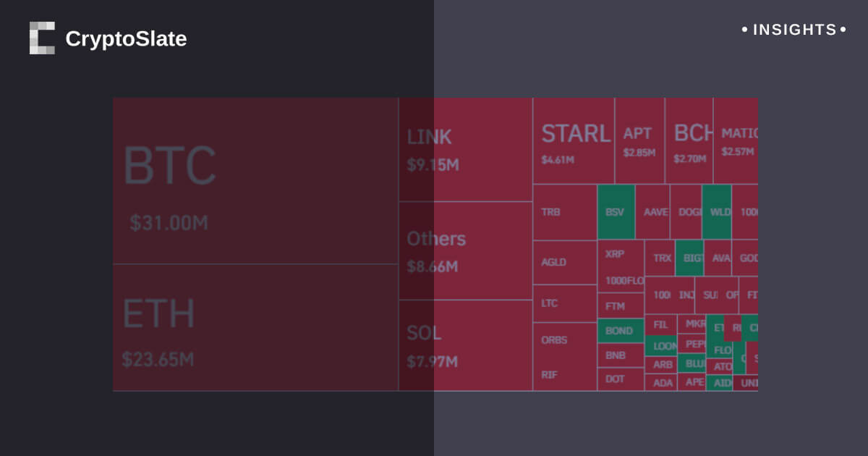
Task: Select the INSIGHTS category label
Action: [x=794, y=30]
